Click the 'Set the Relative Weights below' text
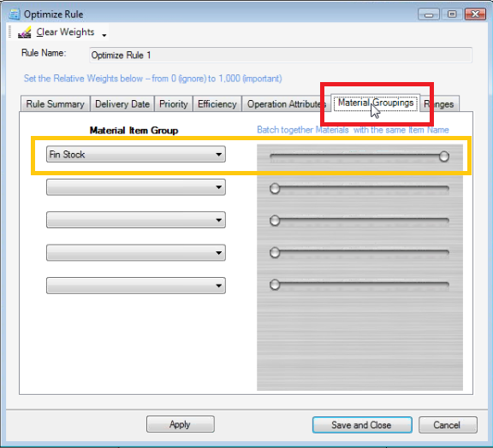Image resolution: width=493 pixels, height=448 pixels. 153,78
